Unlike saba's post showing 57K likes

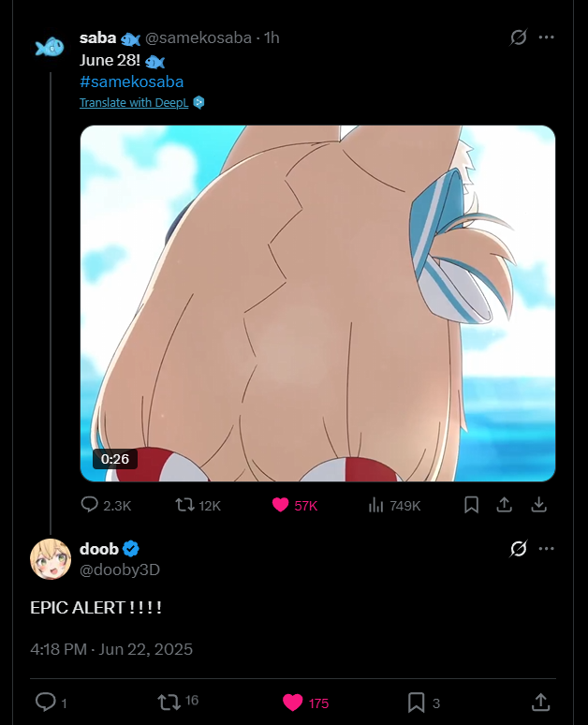tap(280, 505)
